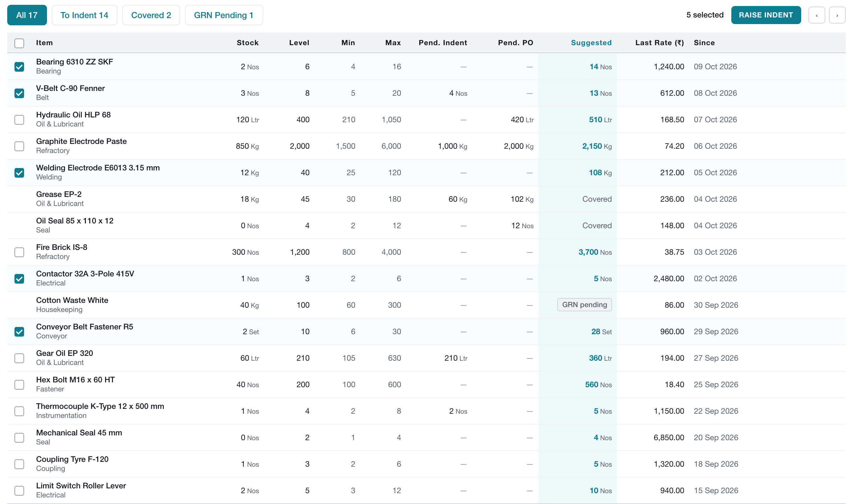
Task: Open To Indent 14 tab
Action: click(84, 15)
